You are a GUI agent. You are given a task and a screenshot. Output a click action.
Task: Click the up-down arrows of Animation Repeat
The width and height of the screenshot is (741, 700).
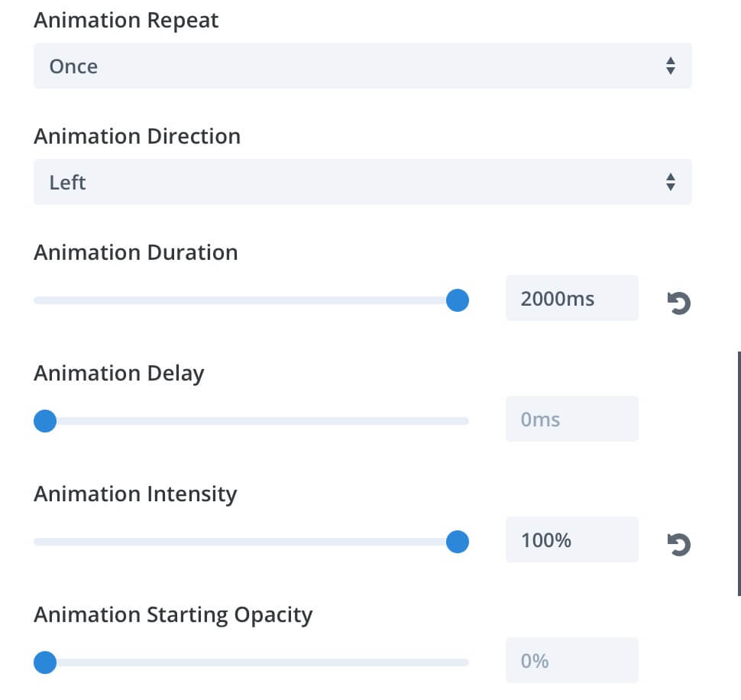point(670,66)
